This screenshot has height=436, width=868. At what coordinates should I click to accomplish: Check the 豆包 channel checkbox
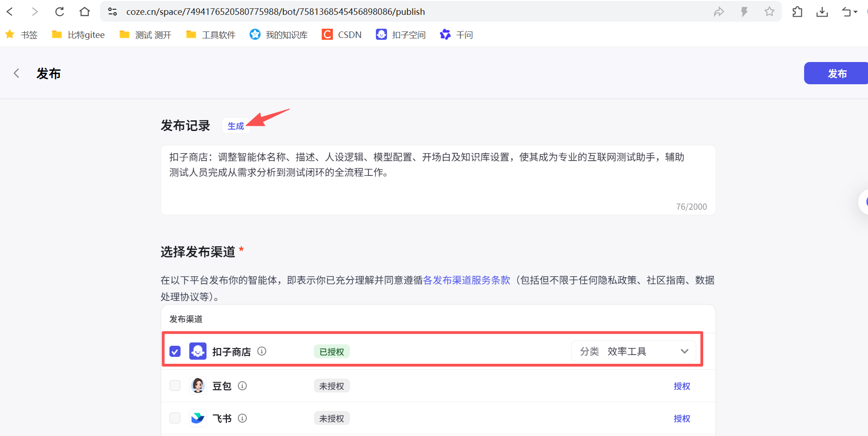tap(175, 386)
